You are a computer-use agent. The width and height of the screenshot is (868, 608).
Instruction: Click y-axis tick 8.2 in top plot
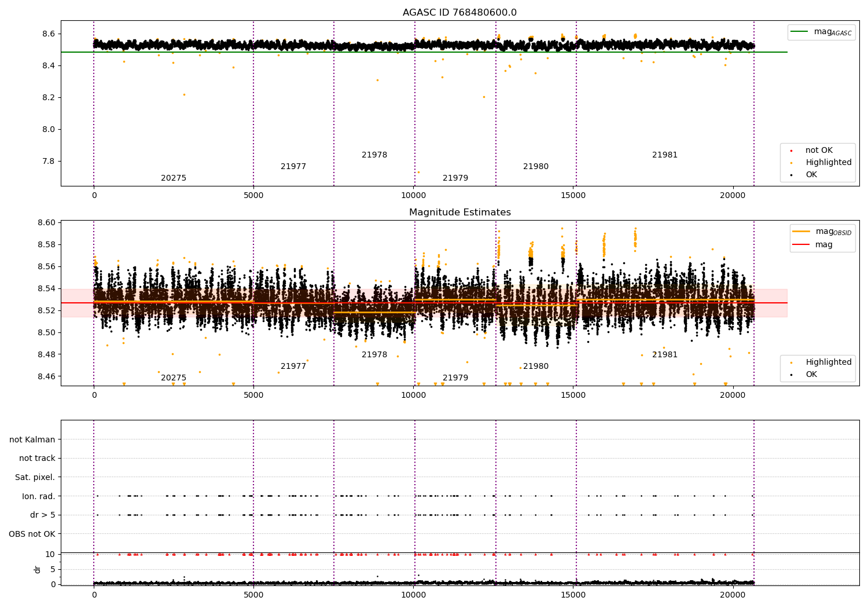point(48,97)
